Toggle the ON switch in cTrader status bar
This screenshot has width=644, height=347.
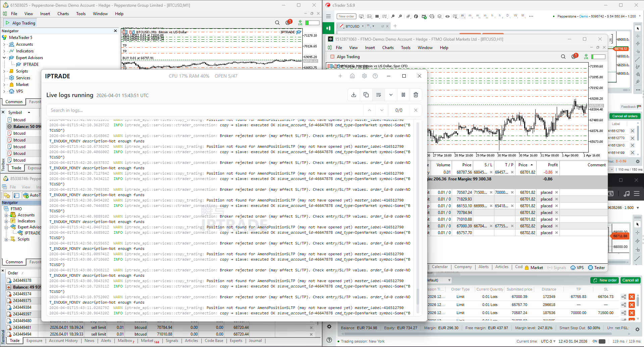[x=602, y=341]
